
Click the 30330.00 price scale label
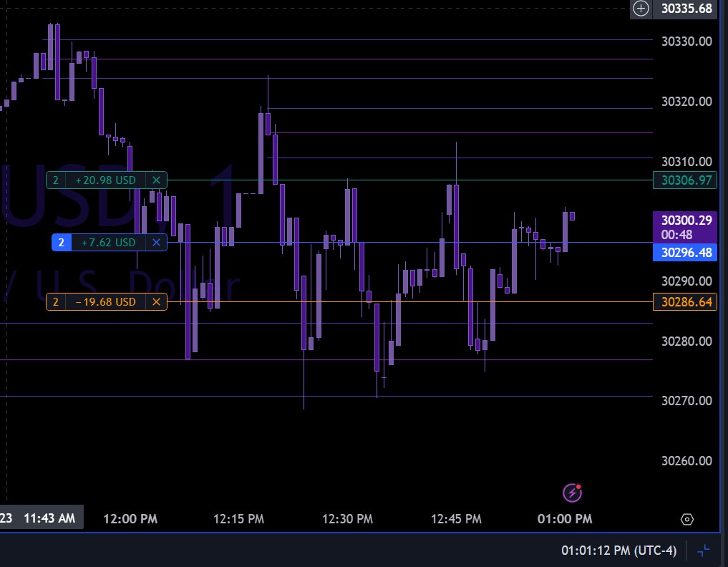686,42
